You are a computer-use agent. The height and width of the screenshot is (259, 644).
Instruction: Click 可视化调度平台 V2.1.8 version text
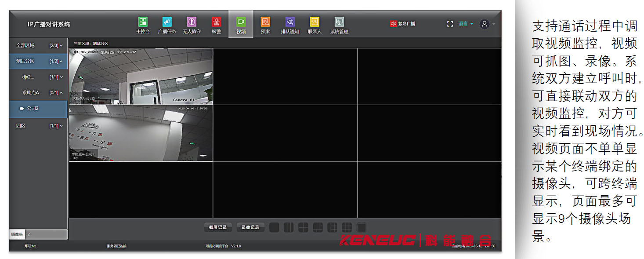(x=223, y=246)
